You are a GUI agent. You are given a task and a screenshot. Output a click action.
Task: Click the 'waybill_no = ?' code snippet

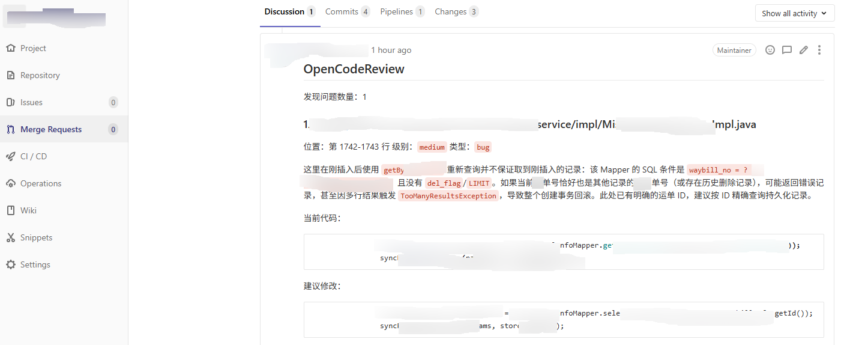[x=719, y=169]
